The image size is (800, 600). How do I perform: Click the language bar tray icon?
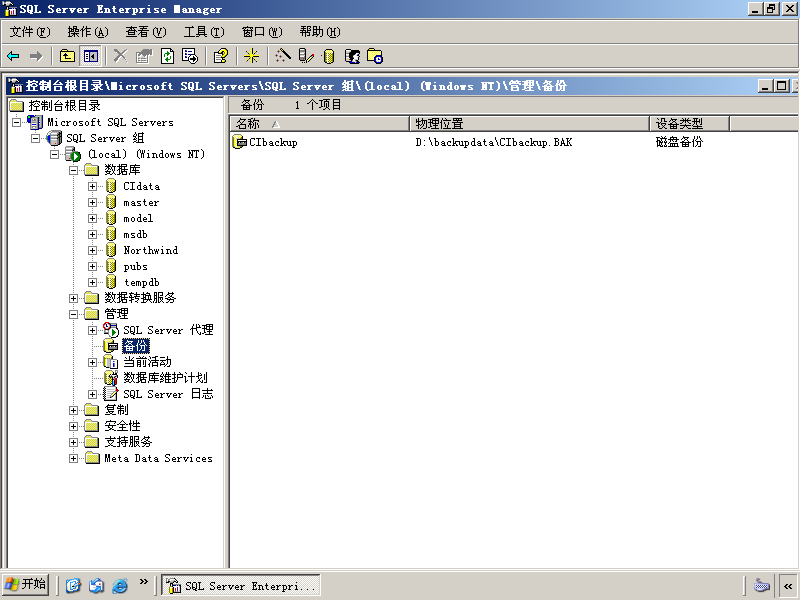tap(762, 585)
